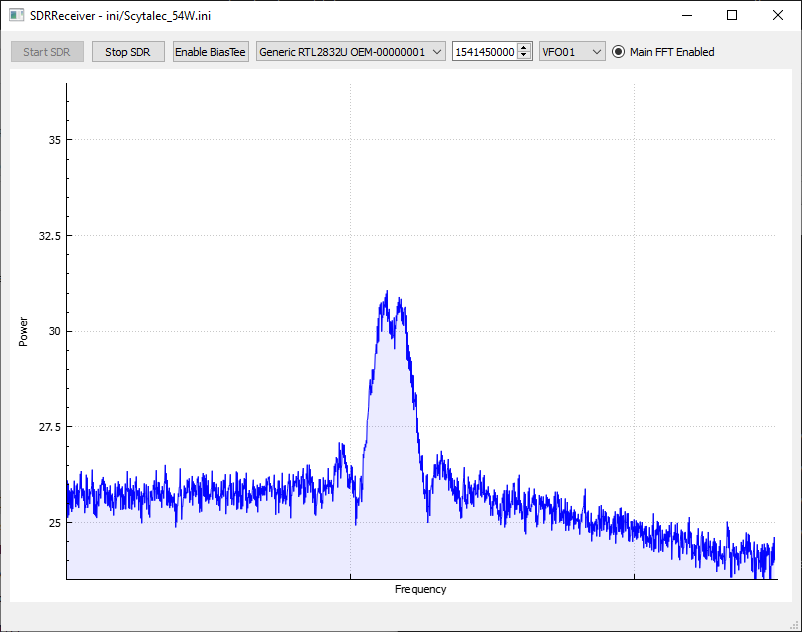The width and height of the screenshot is (802, 632).
Task: Decrease frequency with the spinner down arrow
Action: (524, 55)
